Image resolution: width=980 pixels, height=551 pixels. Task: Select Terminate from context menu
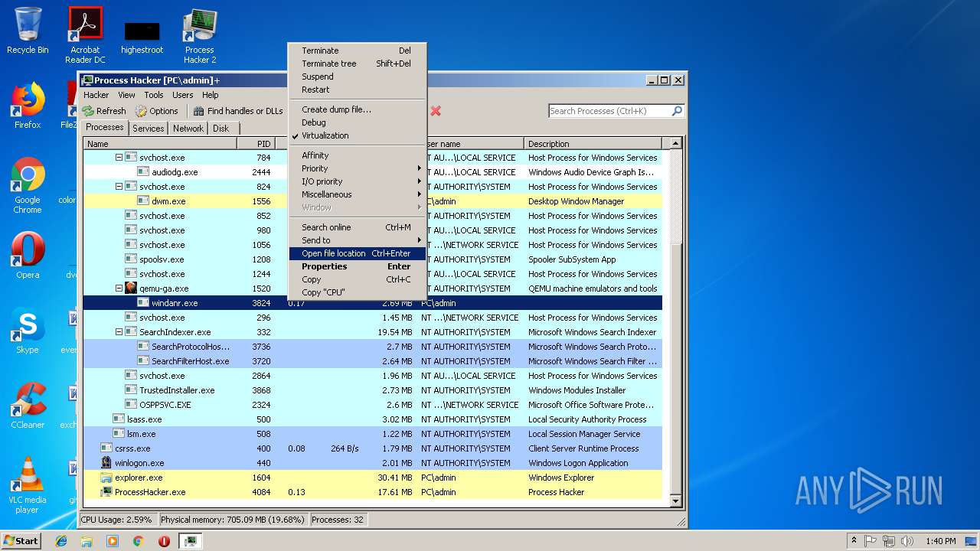click(x=357, y=51)
